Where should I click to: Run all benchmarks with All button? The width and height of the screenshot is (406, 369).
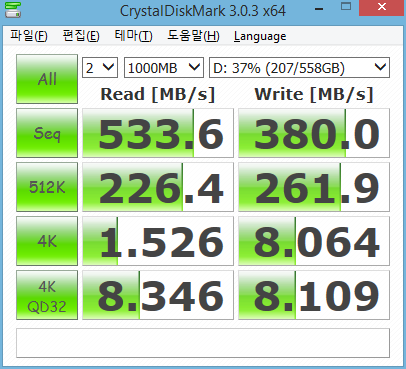click(47, 79)
